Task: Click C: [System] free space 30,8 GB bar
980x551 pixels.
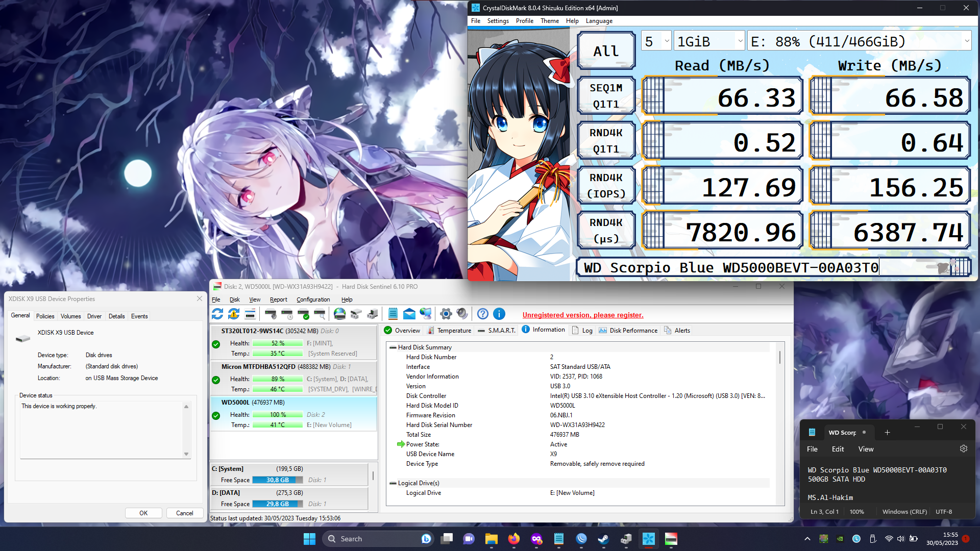Action: coord(278,480)
